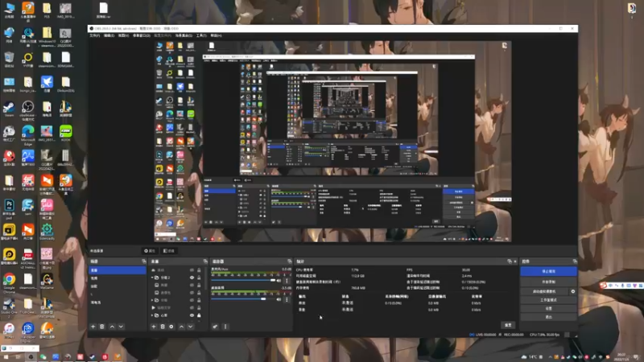
Task: Mute the Mic/Aux channel speaker icon
Action: pos(279,280)
